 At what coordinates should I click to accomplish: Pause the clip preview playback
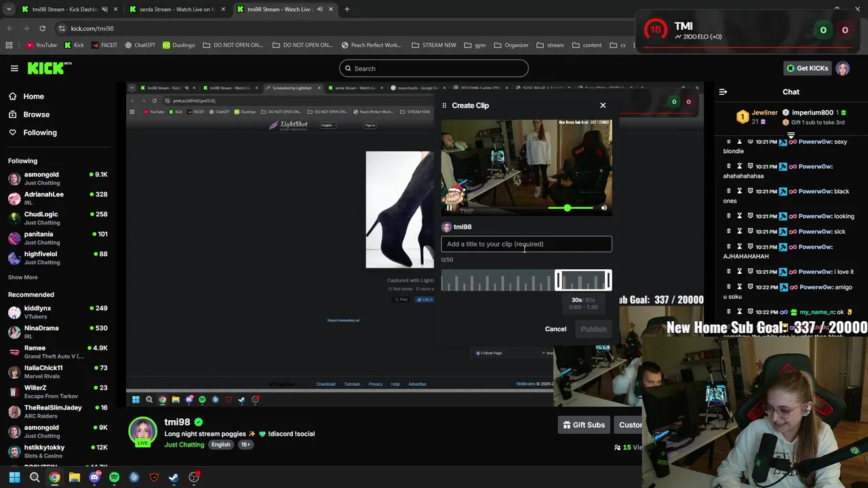tap(449, 208)
